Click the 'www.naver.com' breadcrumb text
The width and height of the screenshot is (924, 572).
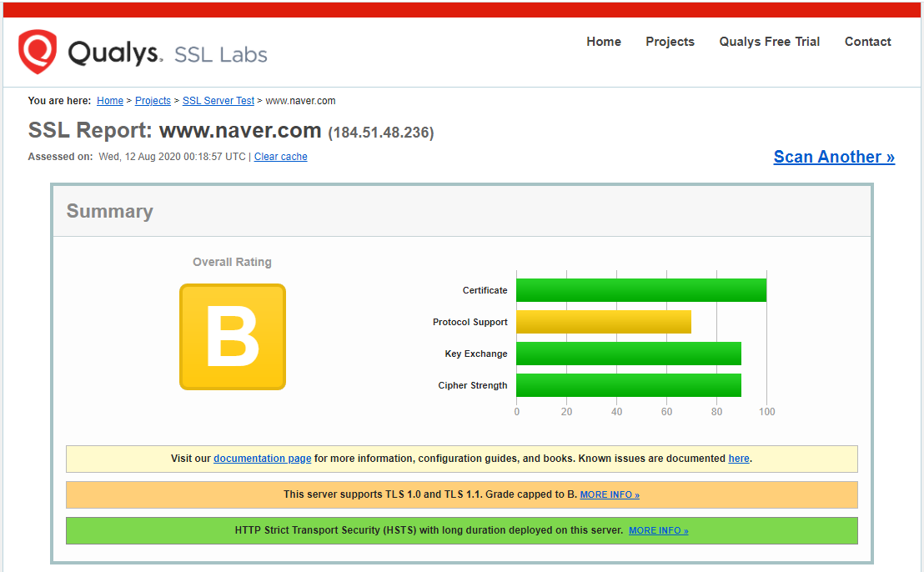tap(300, 101)
